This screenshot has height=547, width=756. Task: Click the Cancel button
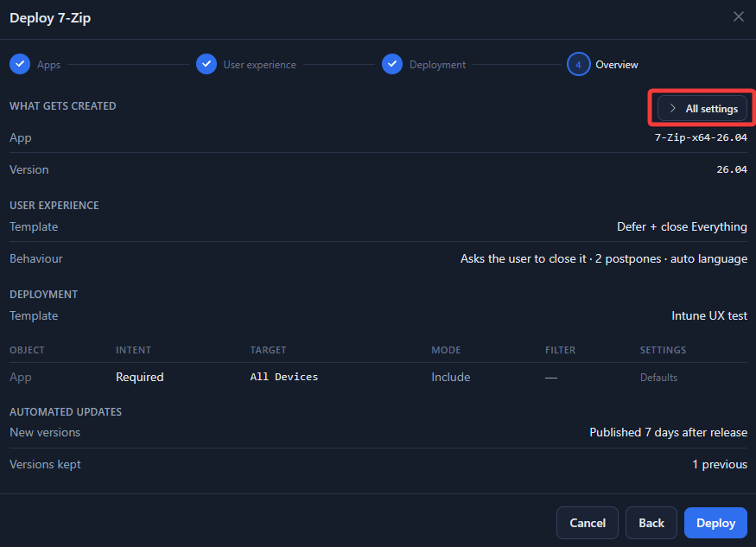(588, 523)
